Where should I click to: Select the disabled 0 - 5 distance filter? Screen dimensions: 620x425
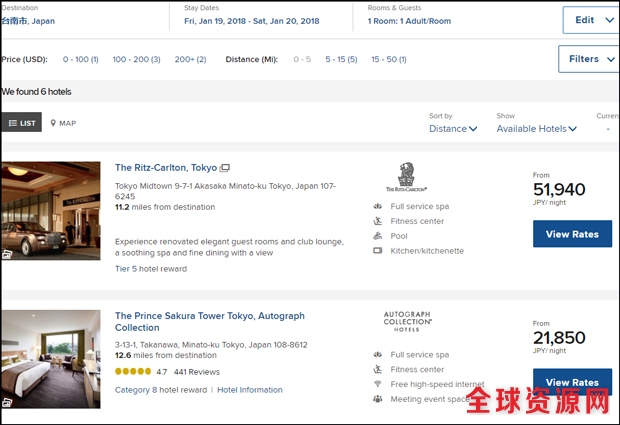tap(302, 59)
